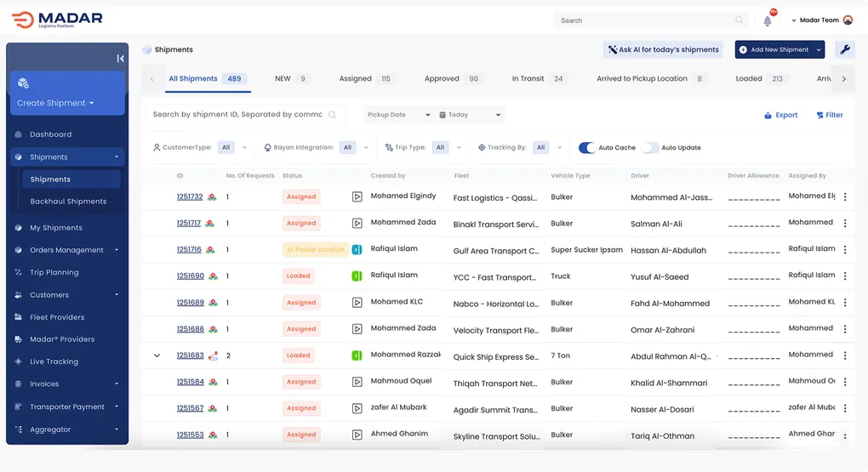
Task: Expand the row for shipment 1251683
Action: point(157,355)
